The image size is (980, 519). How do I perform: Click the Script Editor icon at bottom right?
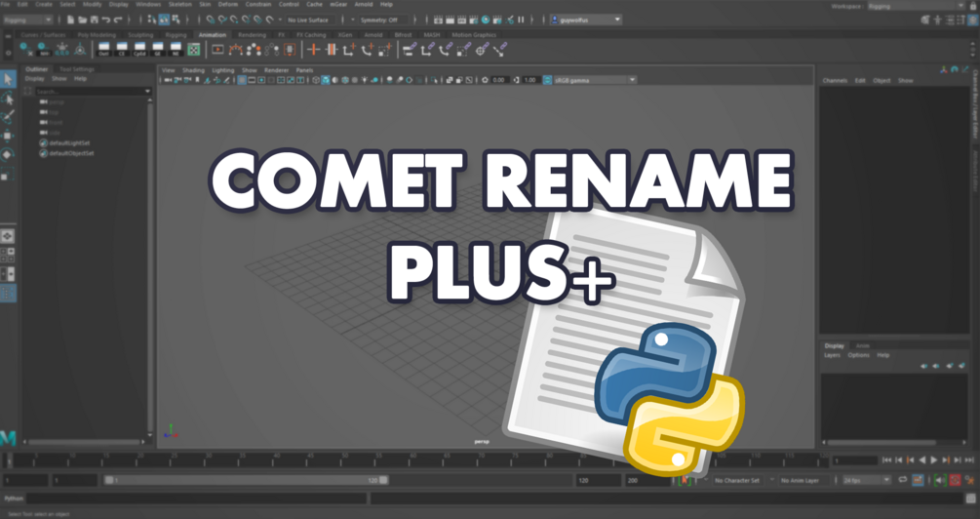[x=970, y=499]
